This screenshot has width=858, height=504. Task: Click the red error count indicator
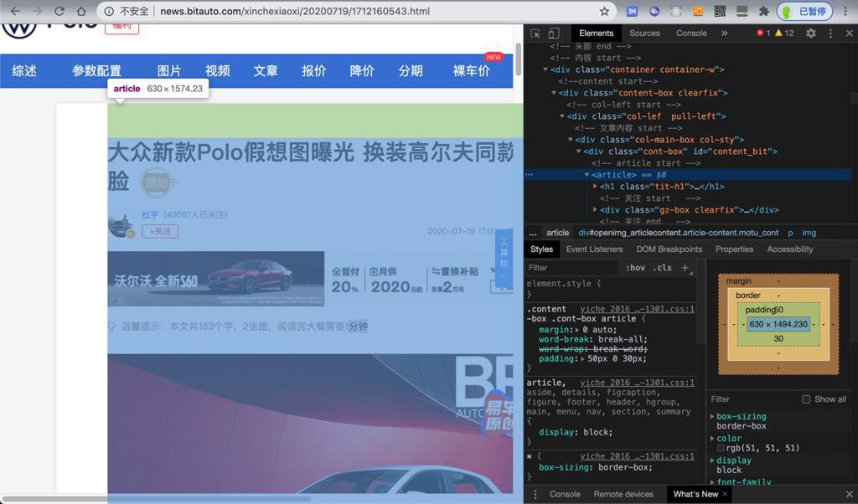pyautogui.click(x=763, y=33)
